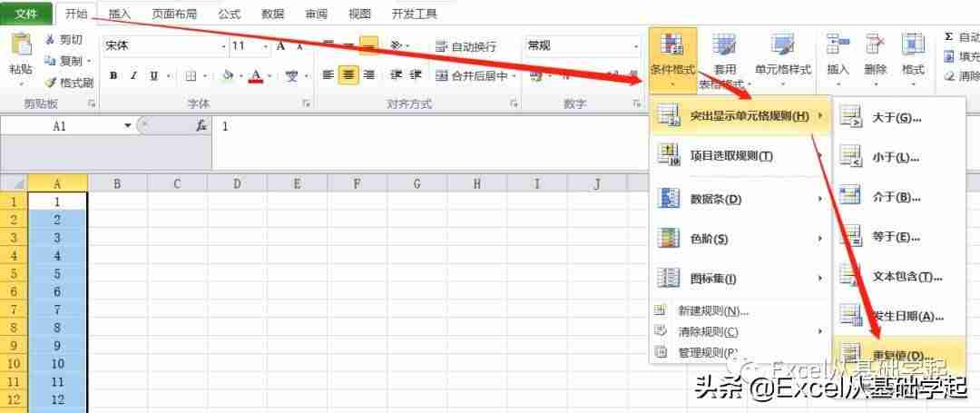
Task: Click the borders icon
Action: pos(191,75)
